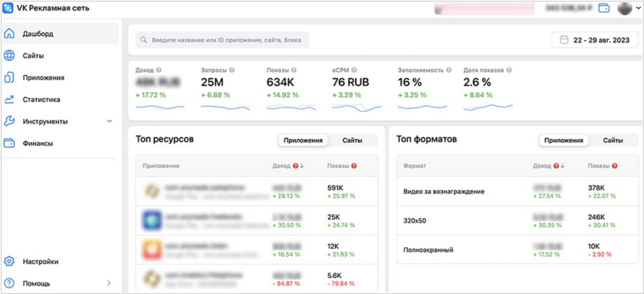Sort Топ форматов by Доход arrow
Viewport: 644px width, 294px height.
click(563, 166)
